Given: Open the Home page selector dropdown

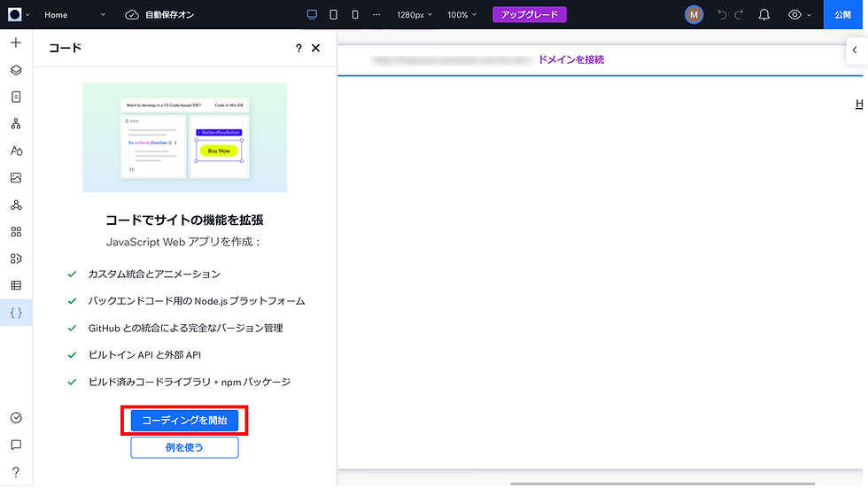Looking at the screenshot, I should pyautogui.click(x=74, y=15).
